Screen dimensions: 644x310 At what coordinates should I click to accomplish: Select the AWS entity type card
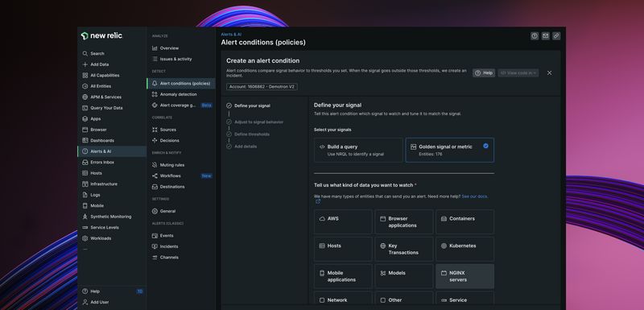click(x=344, y=222)
